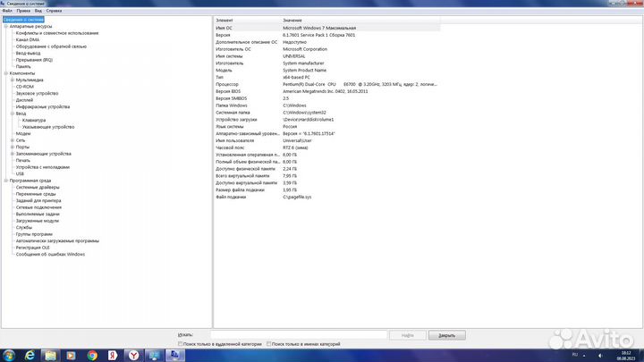Image resolution: width=644 pixels, height=362 pixels.
Task: Collapse the 'Аппаратные ресурсы' tree node
Action: coord(5,26)
